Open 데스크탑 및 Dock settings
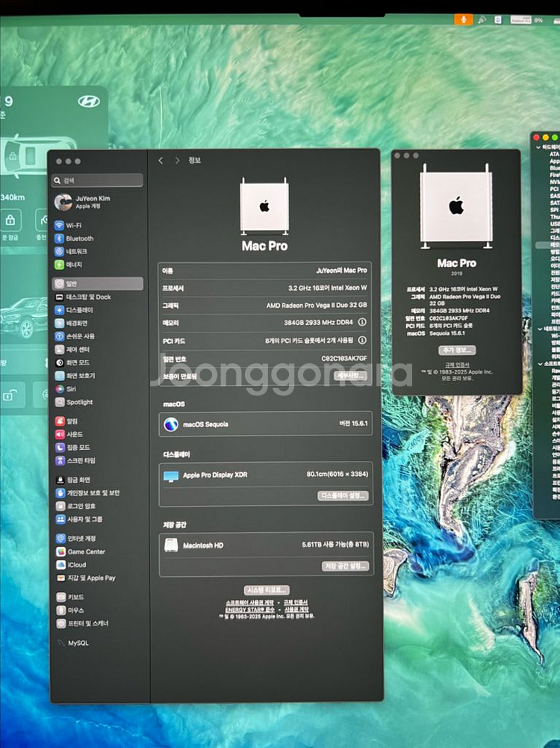Screen dimensions: 560x748 (98, 297)
